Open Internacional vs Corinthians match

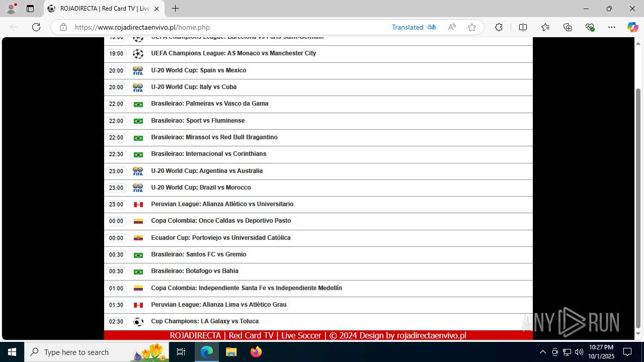pos(209,154)
